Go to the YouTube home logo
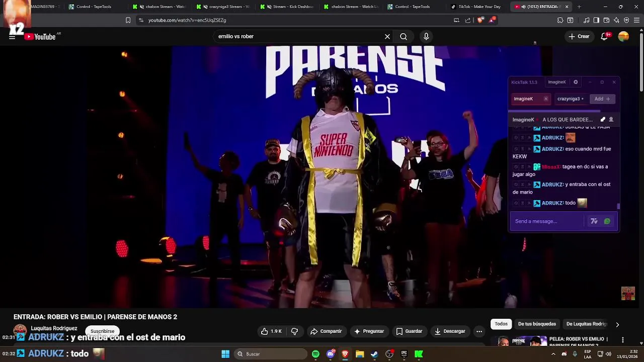 tap(40, 37)
